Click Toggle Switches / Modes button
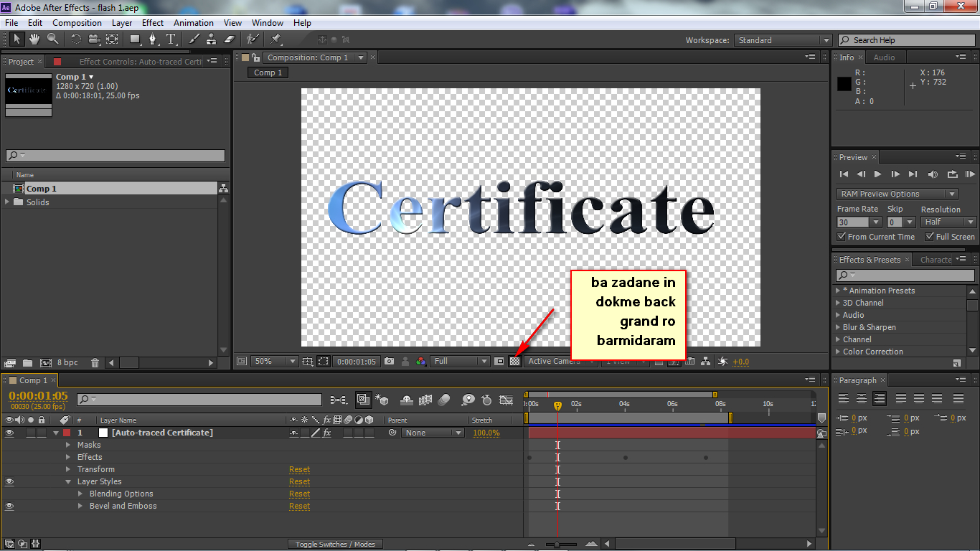980x551 pixels. click(x=335, y=544)
